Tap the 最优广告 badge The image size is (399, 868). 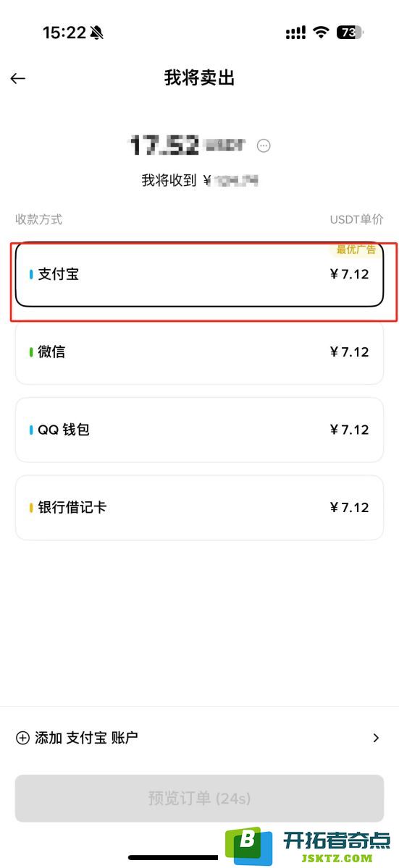point(356,250)
